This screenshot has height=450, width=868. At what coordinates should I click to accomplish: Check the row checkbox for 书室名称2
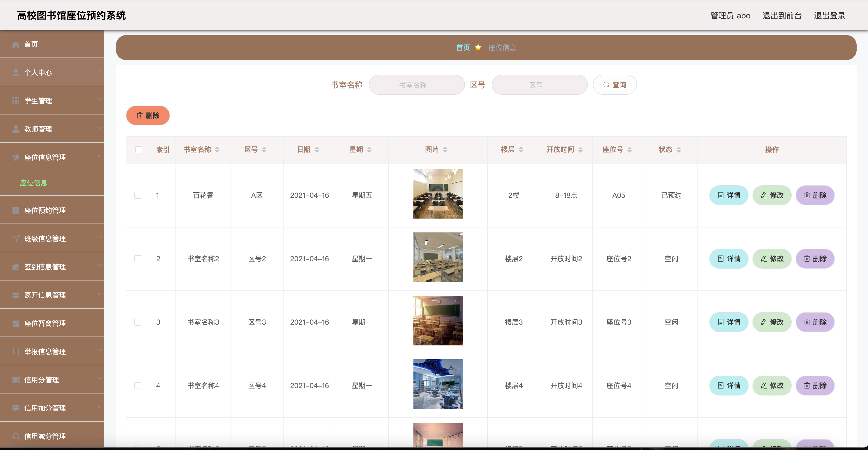(x=138, y=259)
